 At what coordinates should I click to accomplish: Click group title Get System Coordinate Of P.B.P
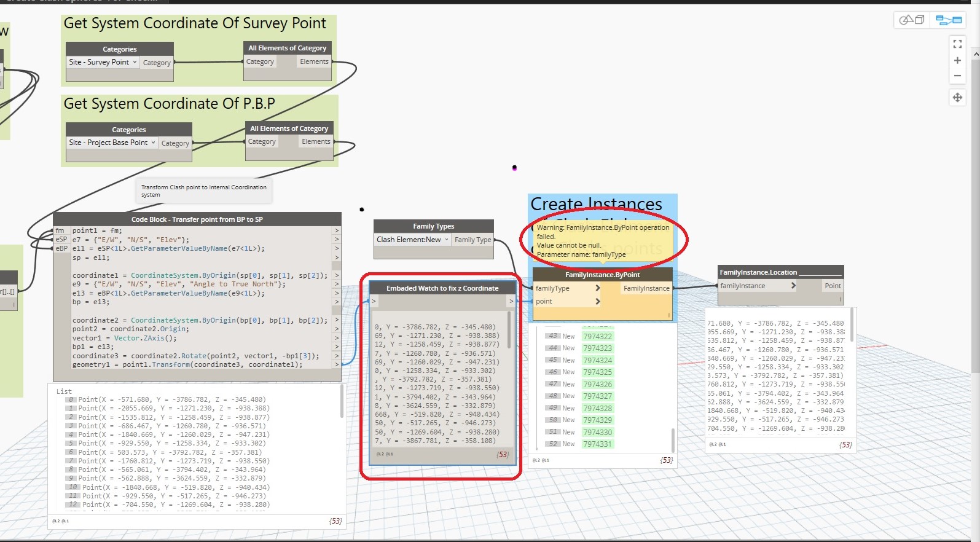(170, 104)
